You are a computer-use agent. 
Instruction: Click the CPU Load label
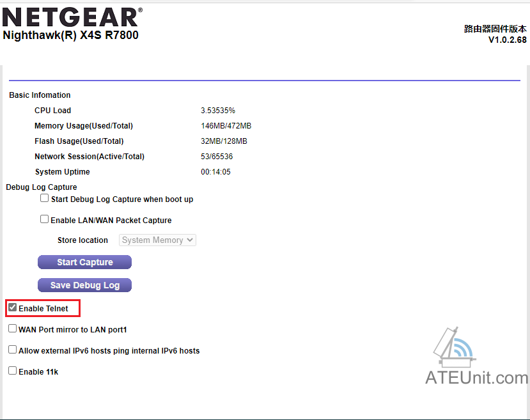point(52,111)
